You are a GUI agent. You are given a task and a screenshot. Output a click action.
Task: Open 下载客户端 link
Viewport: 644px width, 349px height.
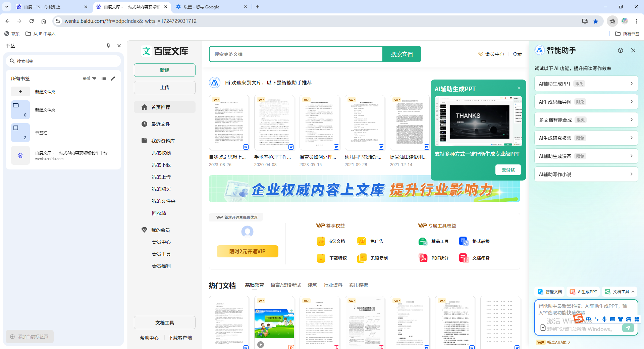tap(180, 338)
